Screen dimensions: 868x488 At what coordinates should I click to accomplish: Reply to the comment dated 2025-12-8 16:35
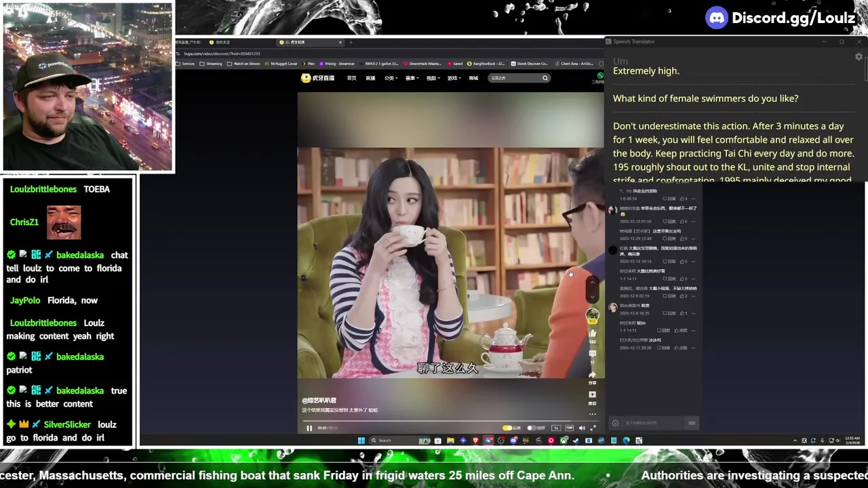669,313
